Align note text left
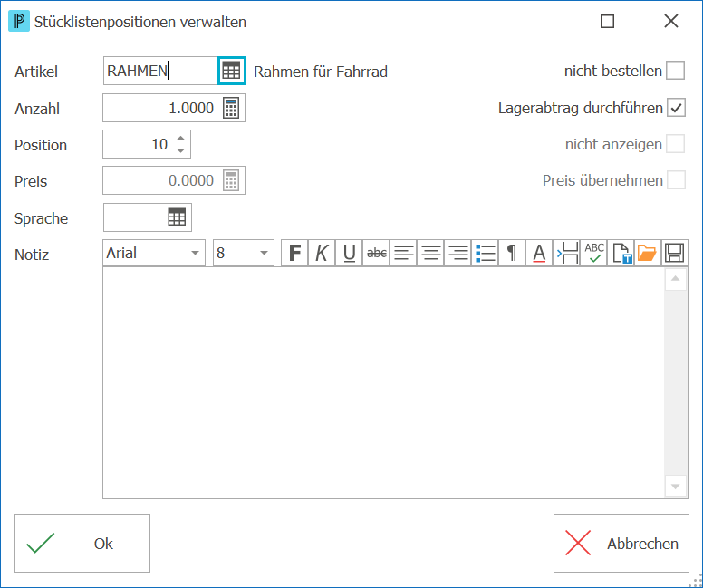703x588 pixels. click(x=403, y=253)
